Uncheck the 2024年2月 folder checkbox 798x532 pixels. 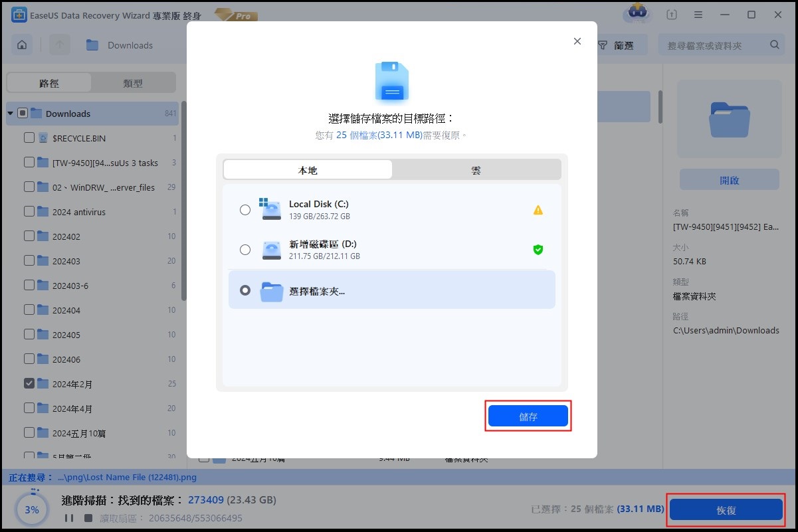(29, 383)
